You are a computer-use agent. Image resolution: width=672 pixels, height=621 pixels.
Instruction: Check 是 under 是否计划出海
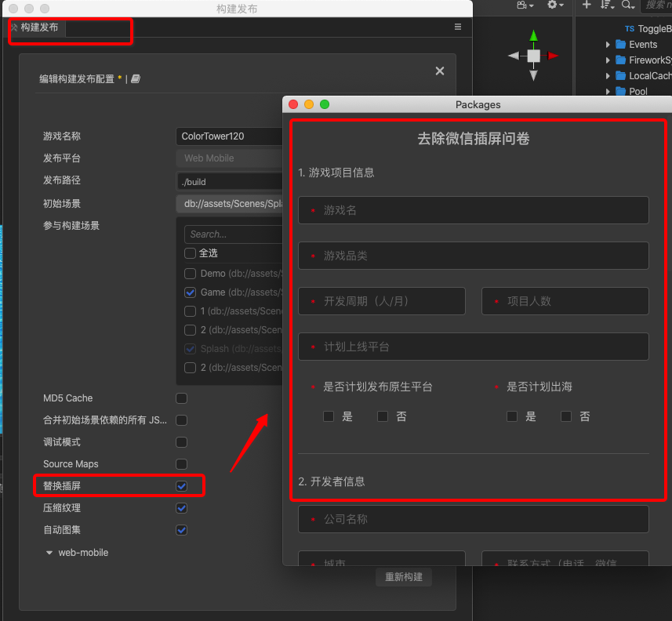(512, 416)
